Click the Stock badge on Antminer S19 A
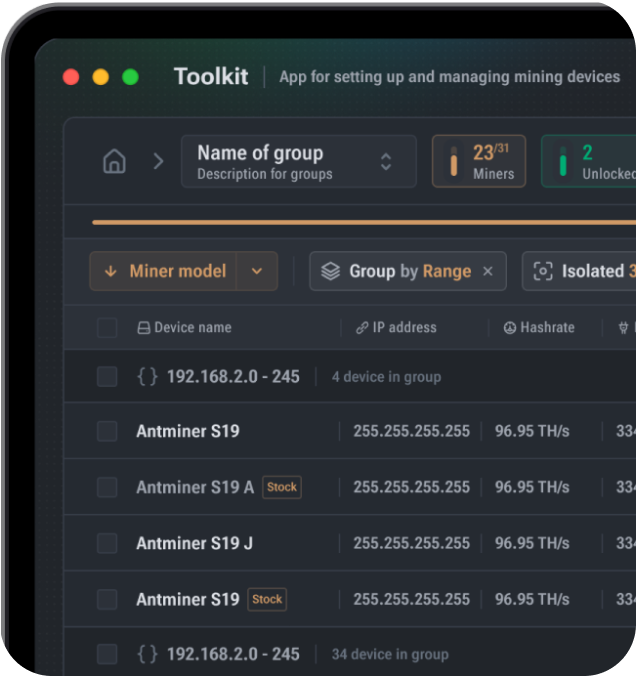 (282, 487)
